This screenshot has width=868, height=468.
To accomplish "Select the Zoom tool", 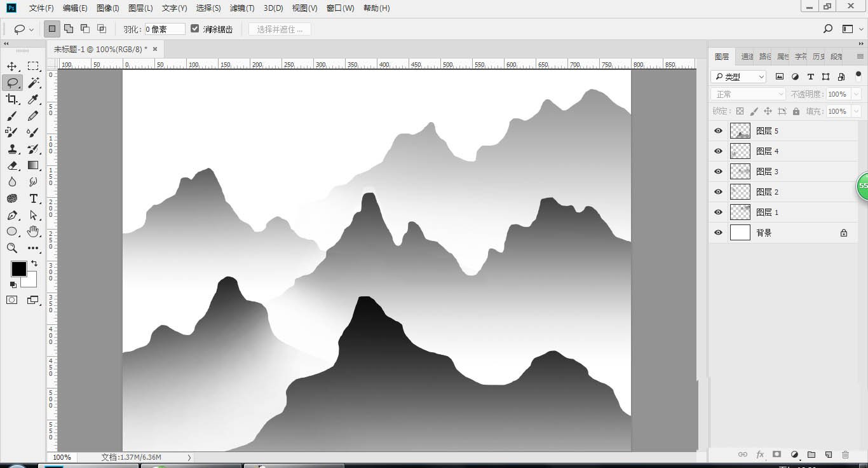I will (12, 248).
